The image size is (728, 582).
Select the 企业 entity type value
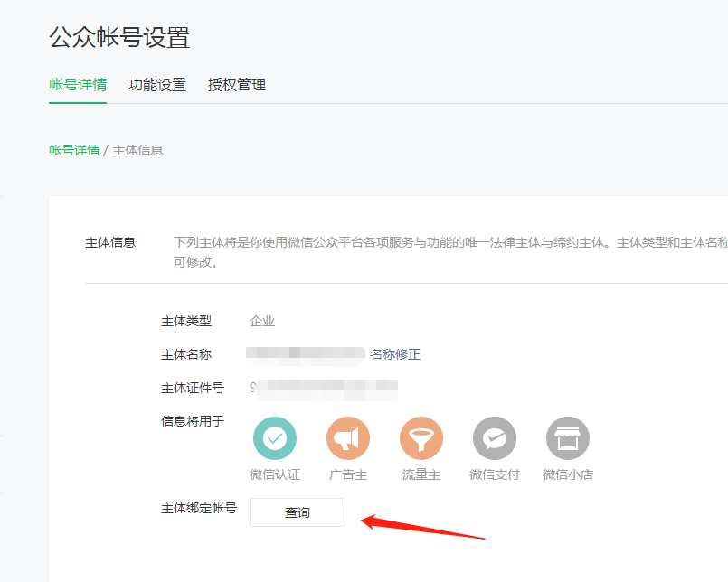tap(262, 321)
